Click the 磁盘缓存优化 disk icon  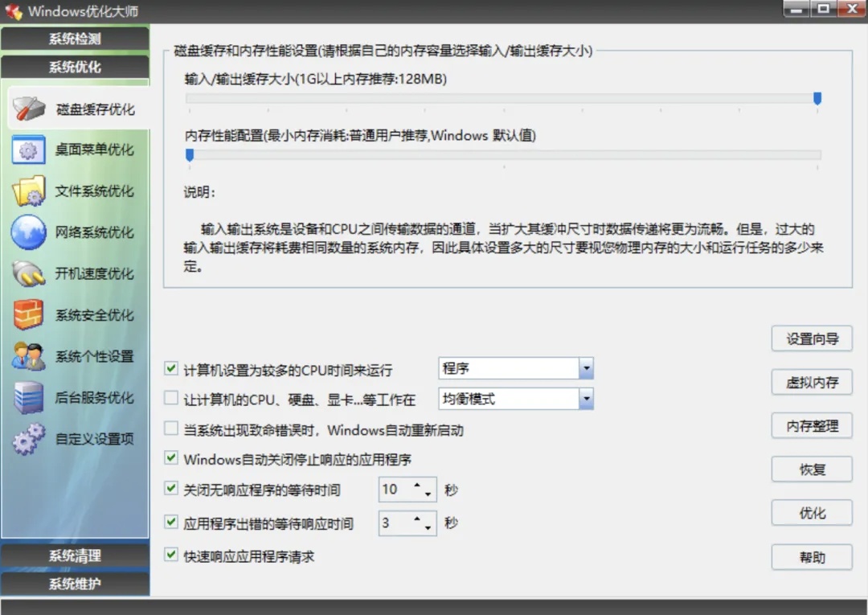tap(29, 109)
